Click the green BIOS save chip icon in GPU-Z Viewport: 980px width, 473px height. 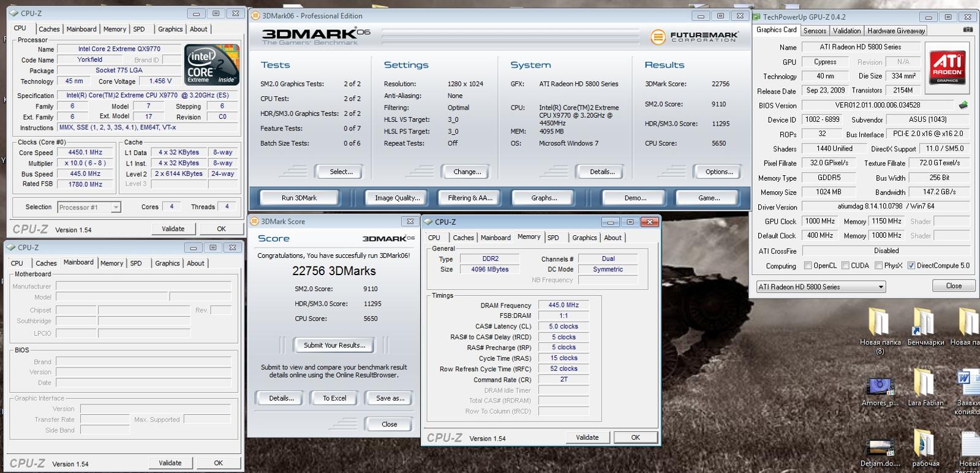coord(963,105)
